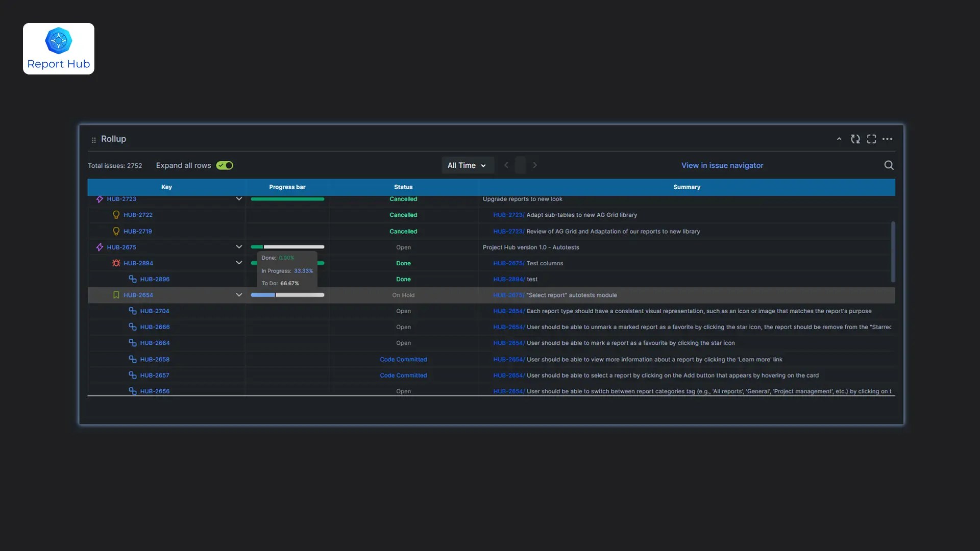Refresh the Rollup gadget

pyautogui.click(x=855, y=139)
